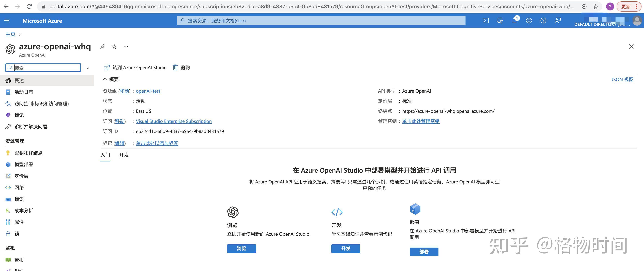Open the notifications bell
The width and height of the screenshot is (644, 271).
515,21
